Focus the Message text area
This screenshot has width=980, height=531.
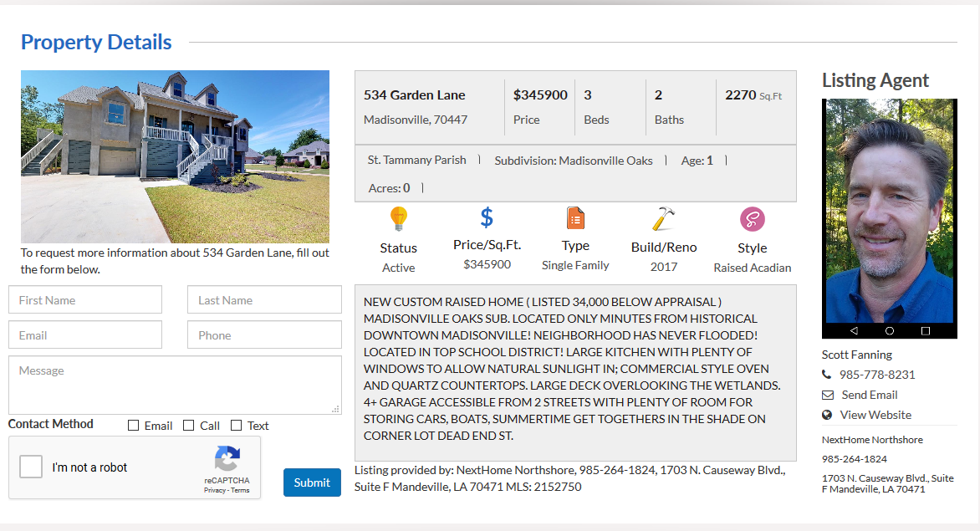175,385
